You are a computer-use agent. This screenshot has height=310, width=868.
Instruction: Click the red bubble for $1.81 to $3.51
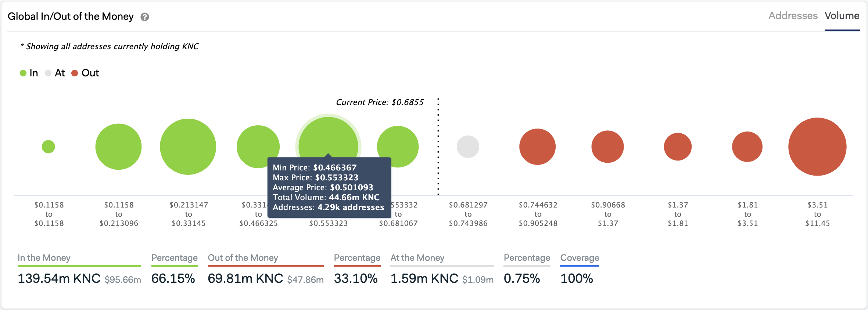747,147
